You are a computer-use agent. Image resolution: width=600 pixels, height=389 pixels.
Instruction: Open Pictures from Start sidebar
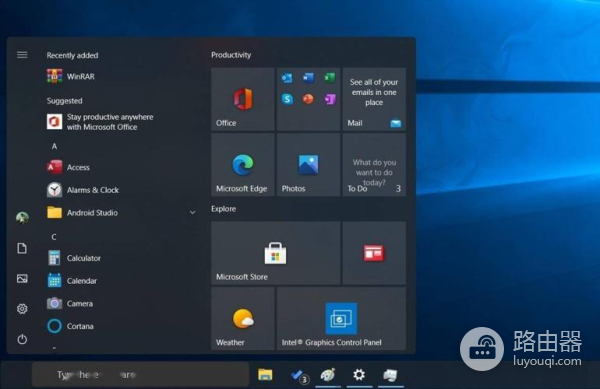22,278
